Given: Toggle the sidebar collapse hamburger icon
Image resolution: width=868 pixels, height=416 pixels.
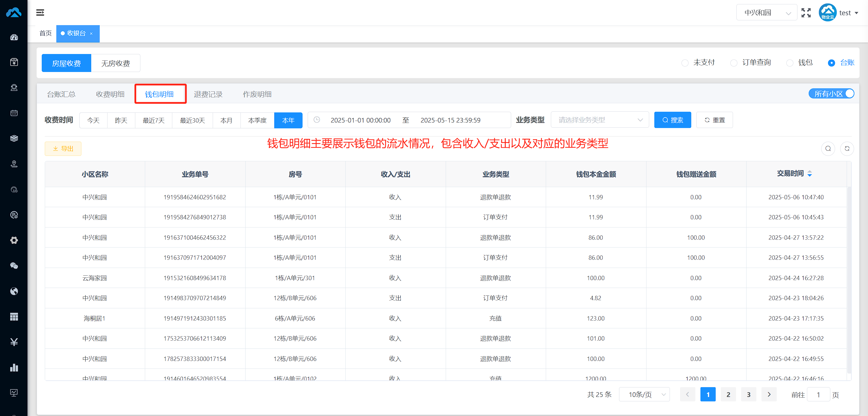Looking at the screenshot, I should coord(40,13).
